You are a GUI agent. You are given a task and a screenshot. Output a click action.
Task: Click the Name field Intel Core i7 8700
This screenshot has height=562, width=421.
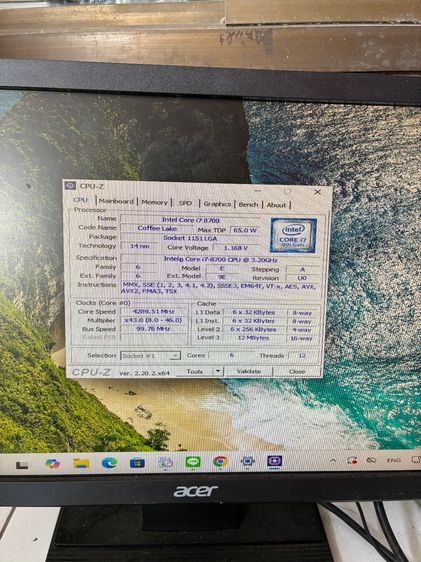tap(190, 220)
